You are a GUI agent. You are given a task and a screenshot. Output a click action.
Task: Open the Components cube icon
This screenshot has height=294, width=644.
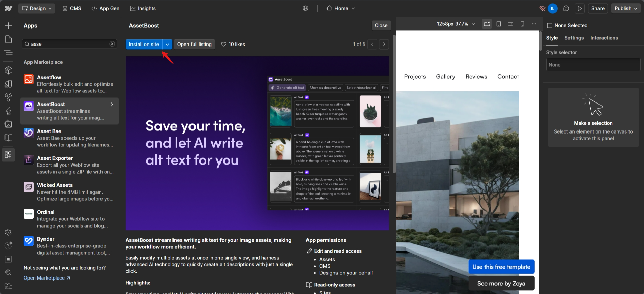(x=8, y=70)
